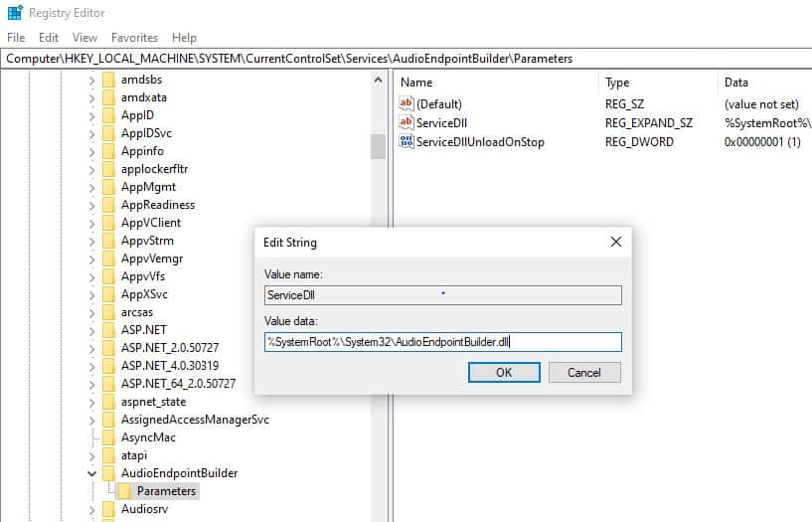Click the ServiceDllUnloadOnStop DWORD icon
The image size is (812, 522).
pos(406,141)
